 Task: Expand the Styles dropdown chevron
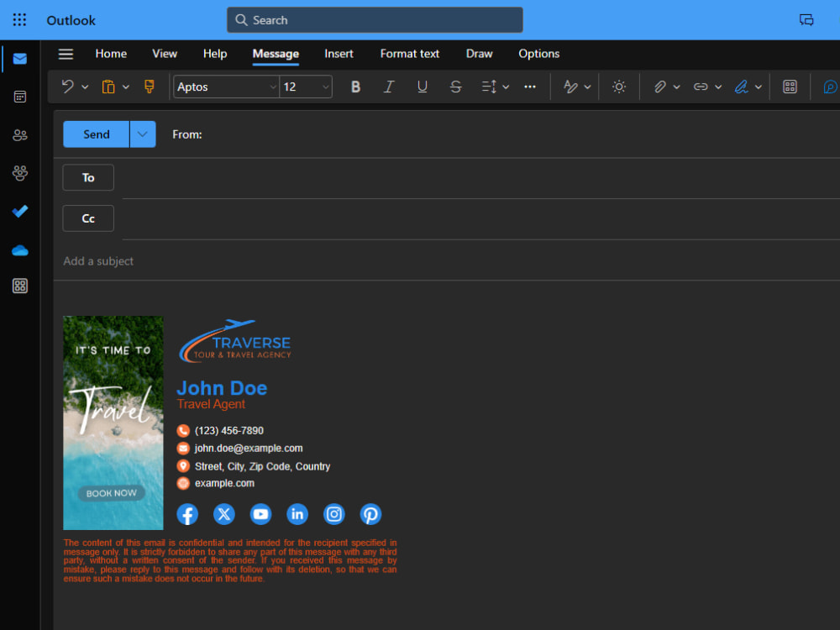(x=587, y=87)
